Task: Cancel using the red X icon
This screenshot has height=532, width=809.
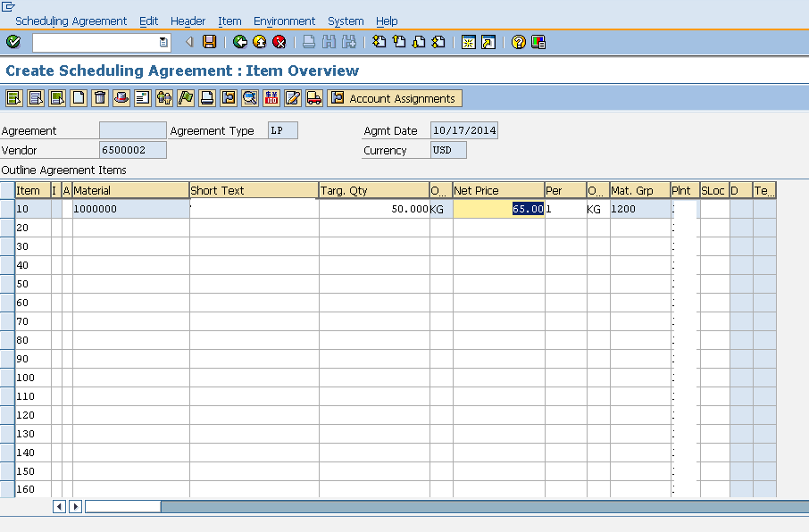Action: 279,42
